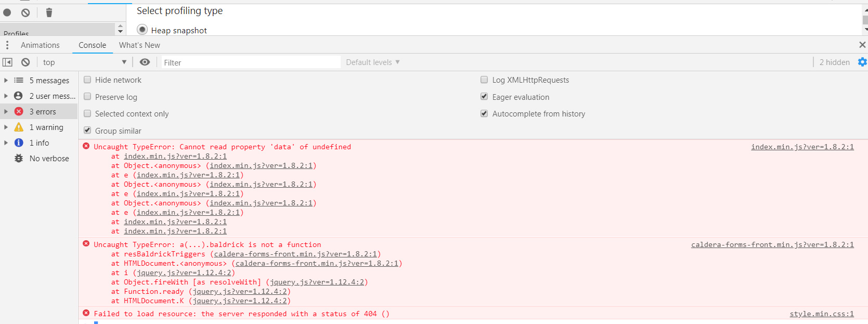Select the Heap snapshot radio button

142,29
